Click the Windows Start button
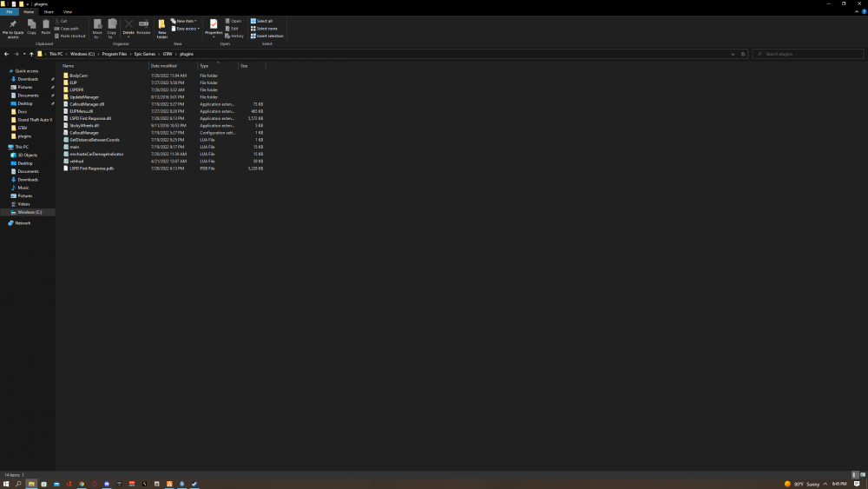 6,484
